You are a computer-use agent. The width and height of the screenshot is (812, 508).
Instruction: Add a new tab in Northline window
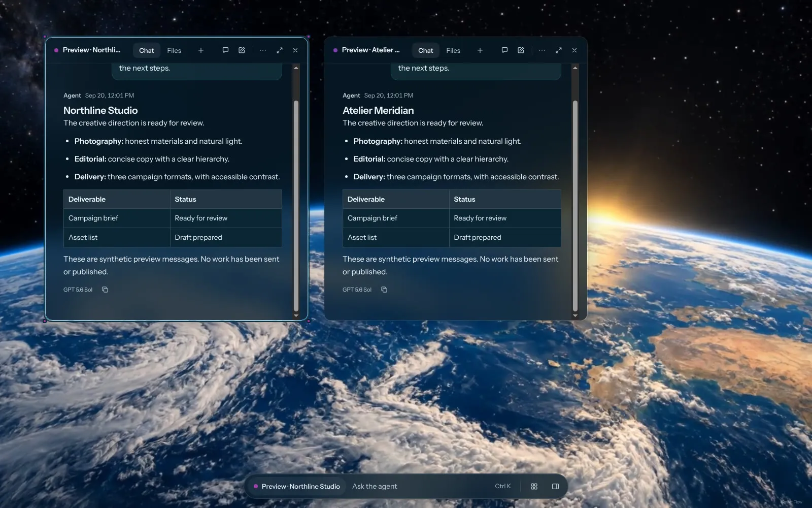click(201, 50)
